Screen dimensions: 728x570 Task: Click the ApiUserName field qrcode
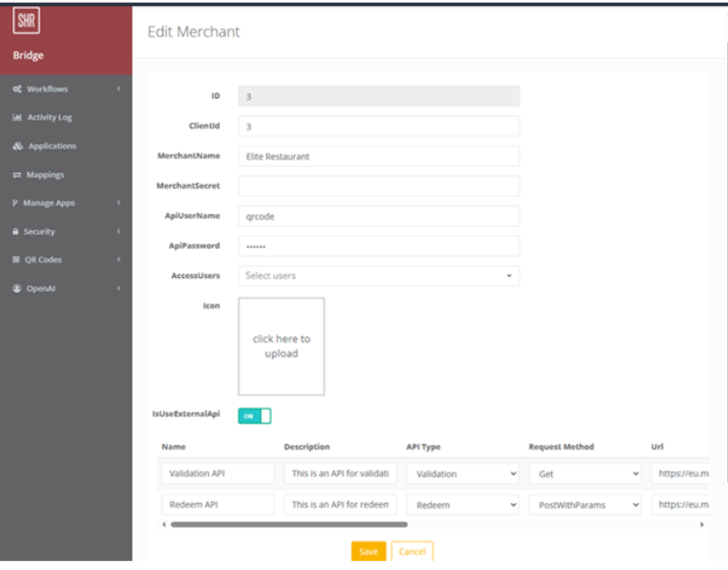coord(378,216)
